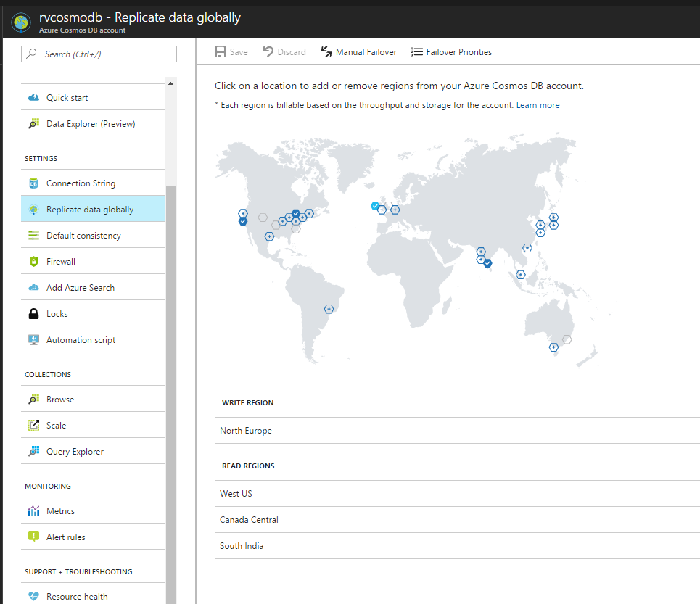
Task: Add the Brazil South region hexagon
Action: pos(329,308)
